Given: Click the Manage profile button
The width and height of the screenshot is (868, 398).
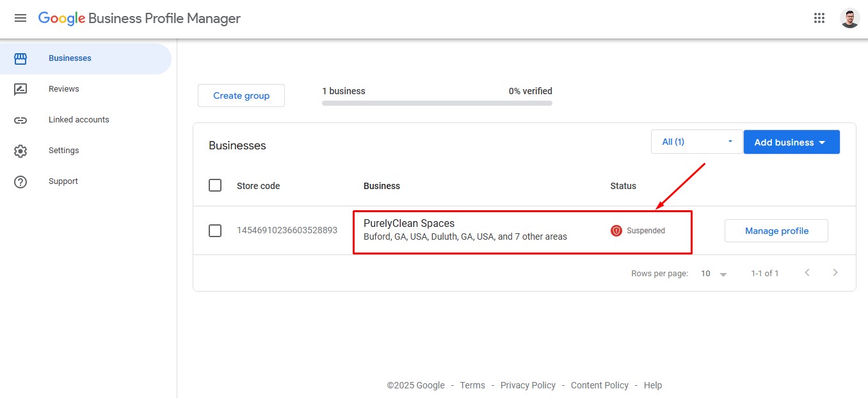Looking at the screenshot, I should click(776, 231).
